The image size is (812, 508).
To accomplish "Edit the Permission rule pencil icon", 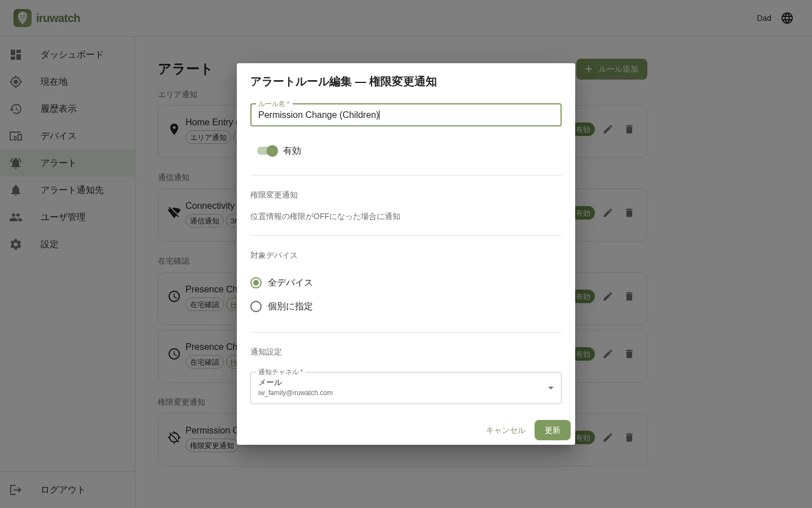I will click(x=608, y=437).
